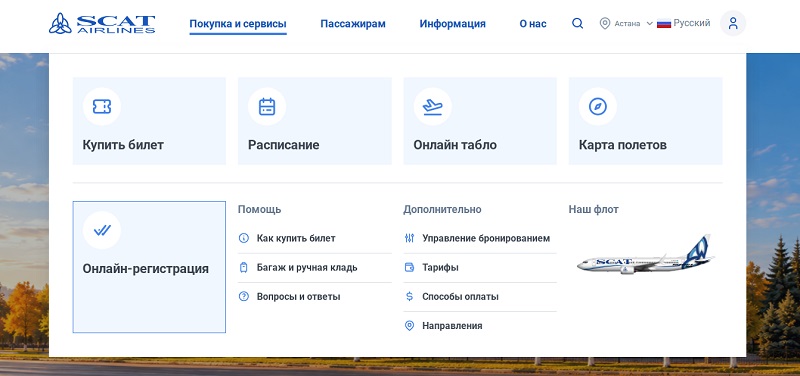Open the Русский language selector

tap(684, 23)
